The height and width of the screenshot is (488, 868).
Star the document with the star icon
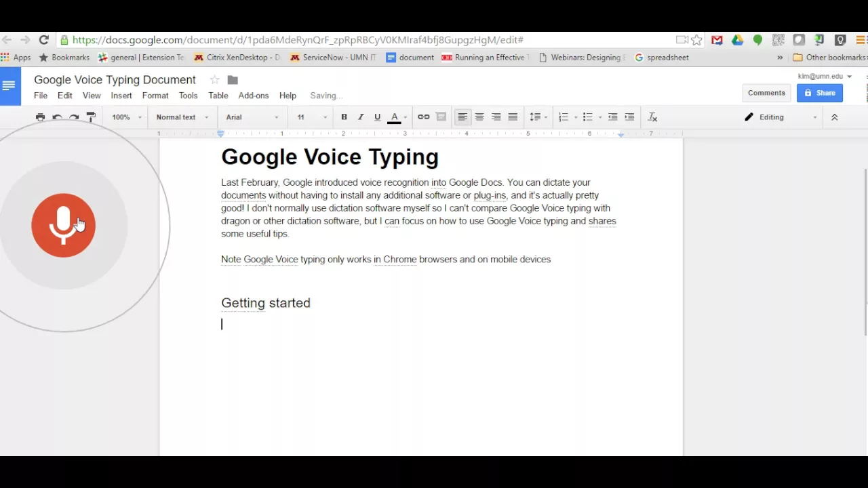click(x=214, y=80)
